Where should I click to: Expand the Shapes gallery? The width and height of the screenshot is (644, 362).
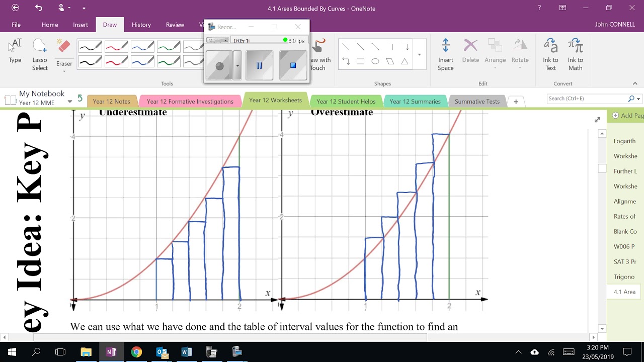[419, 54]
